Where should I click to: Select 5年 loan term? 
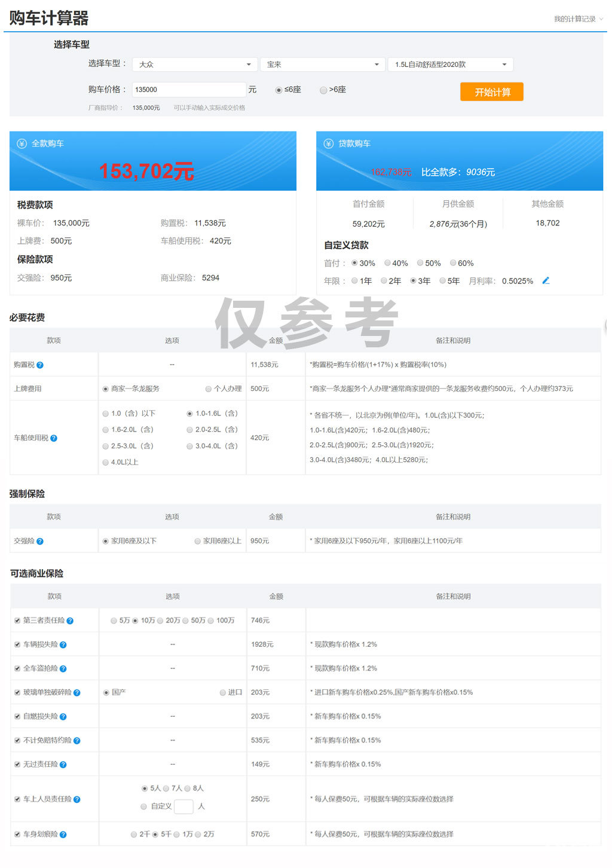(x=442, y=281)
